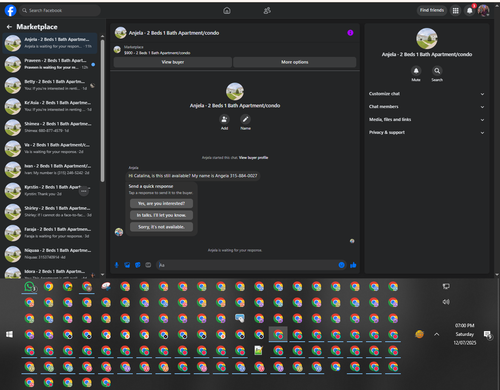
Task: Open the Ke'Asia conversation
Action: coord(50,106)
